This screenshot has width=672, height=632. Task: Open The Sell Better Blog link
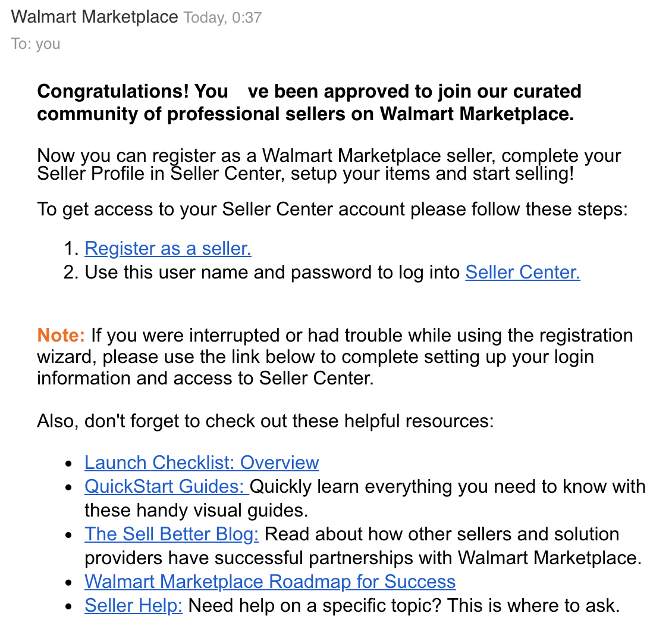pos(171,534)
